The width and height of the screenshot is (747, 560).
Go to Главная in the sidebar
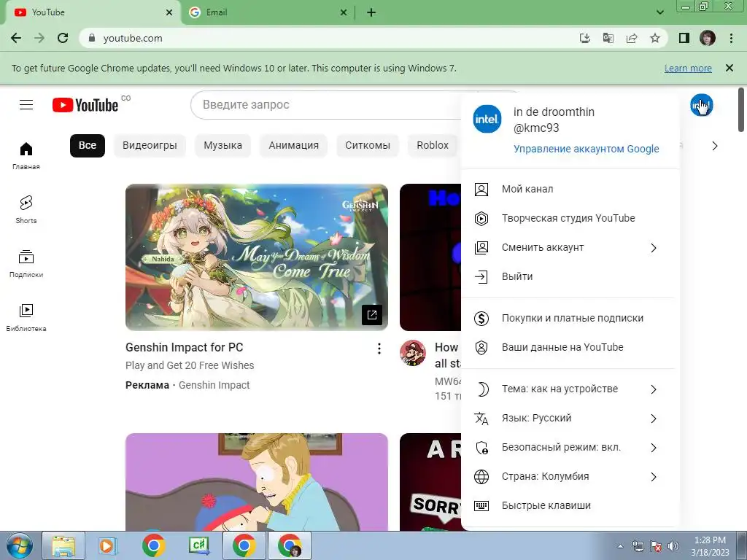click(x=26, y=156)
